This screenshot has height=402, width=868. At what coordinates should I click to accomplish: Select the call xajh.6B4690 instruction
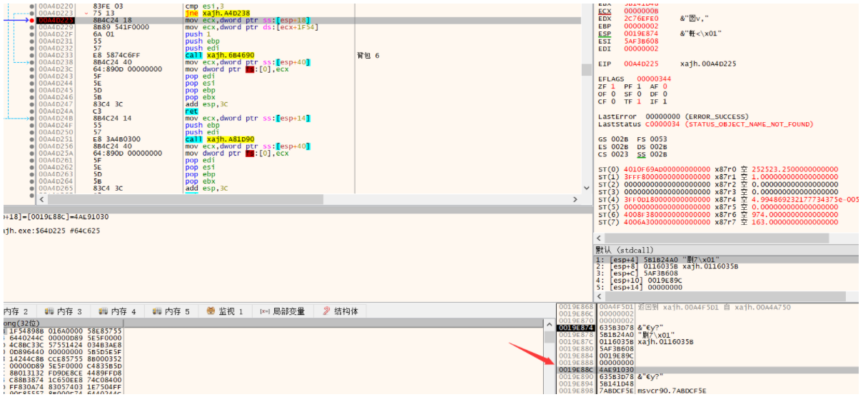click(x=219, y=55)
